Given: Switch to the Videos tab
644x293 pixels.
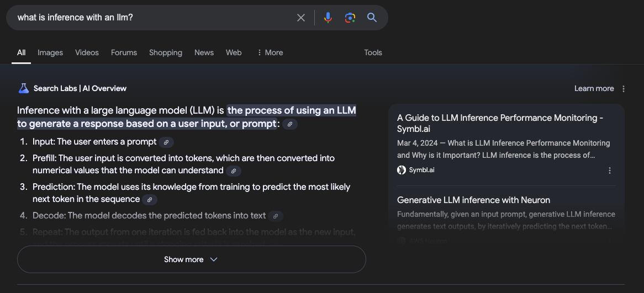Looking at the screenshot, I should click(x=87, y=52).
